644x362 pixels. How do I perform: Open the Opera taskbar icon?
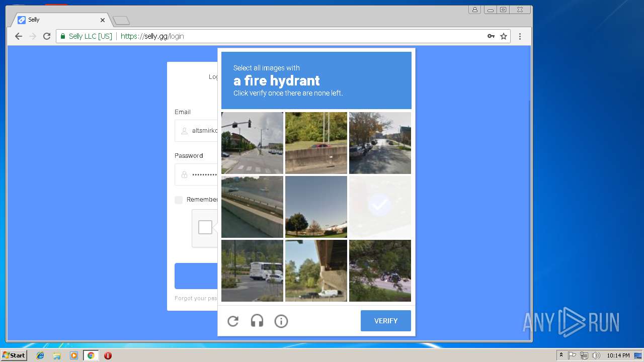[108, 355]
